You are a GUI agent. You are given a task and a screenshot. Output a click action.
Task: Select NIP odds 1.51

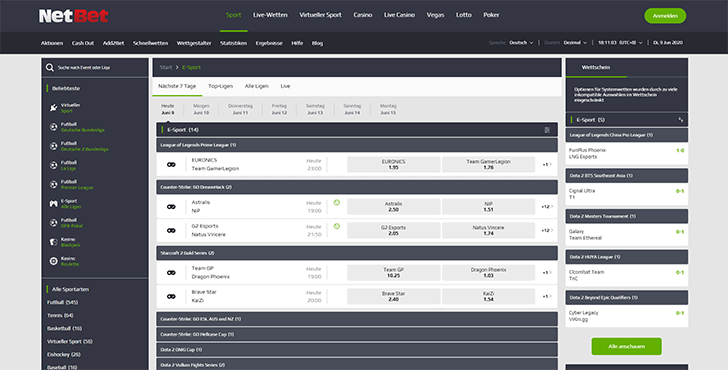coord(488,207)
